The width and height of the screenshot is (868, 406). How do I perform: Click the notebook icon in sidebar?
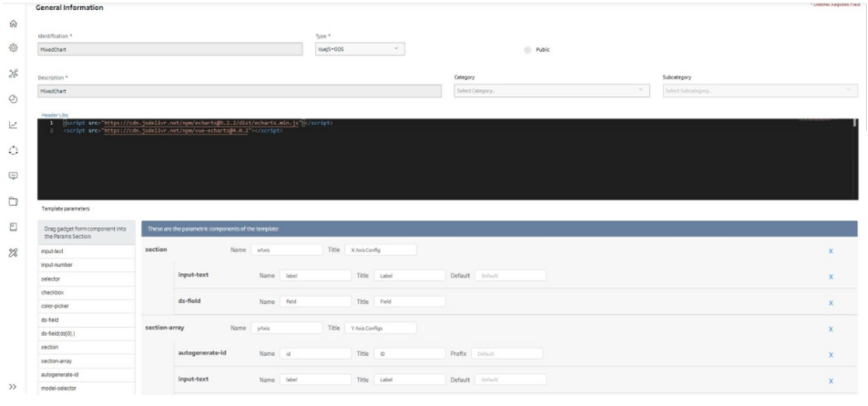14,227
